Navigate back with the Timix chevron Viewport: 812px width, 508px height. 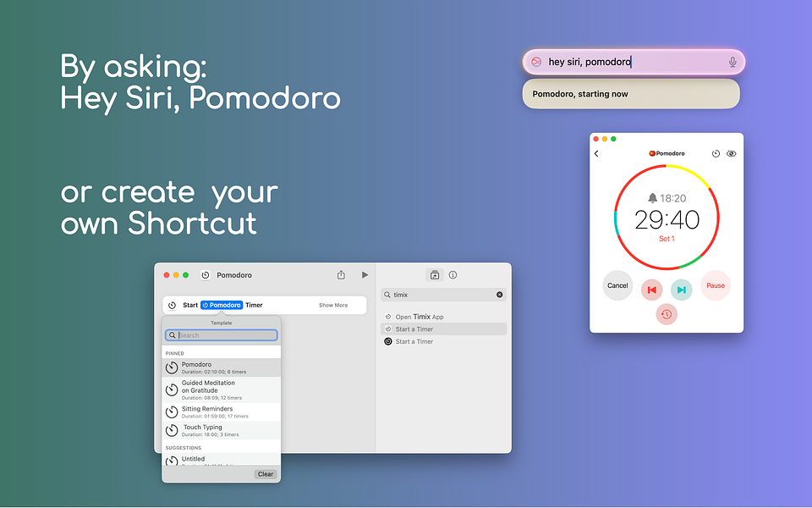point(596,153)
